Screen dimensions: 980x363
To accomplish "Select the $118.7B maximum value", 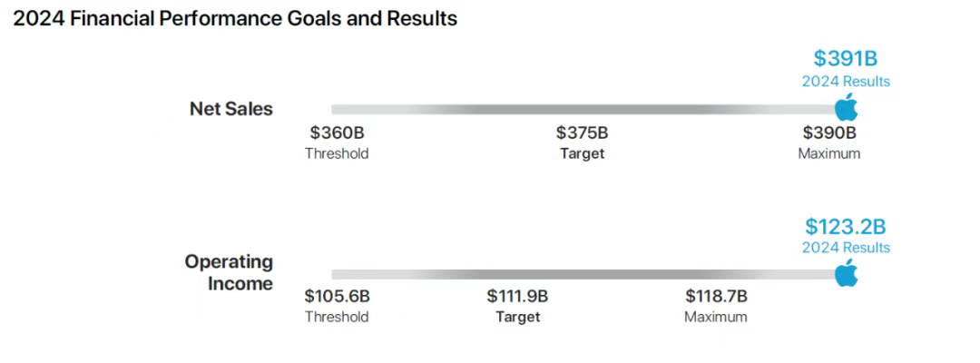I will click(716, 296).
